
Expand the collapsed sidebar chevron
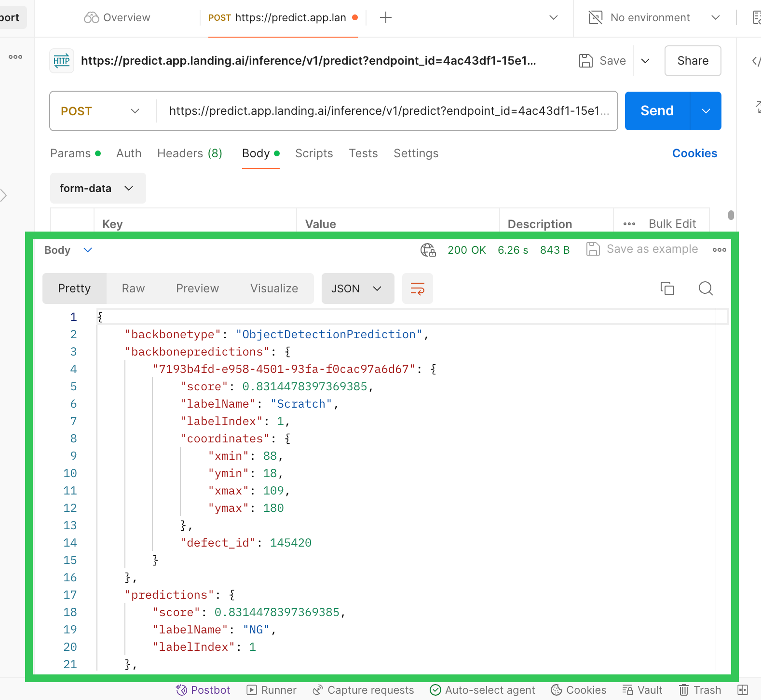[x=4, y=195]
